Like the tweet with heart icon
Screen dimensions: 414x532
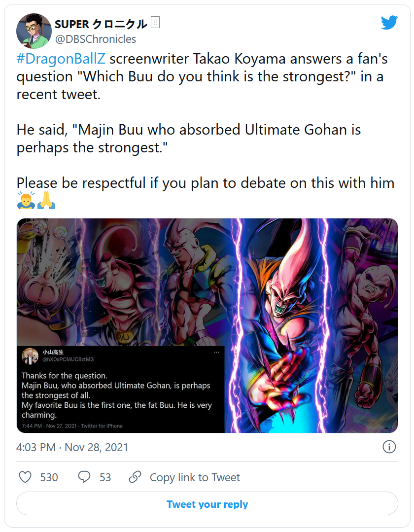point(25,477)
